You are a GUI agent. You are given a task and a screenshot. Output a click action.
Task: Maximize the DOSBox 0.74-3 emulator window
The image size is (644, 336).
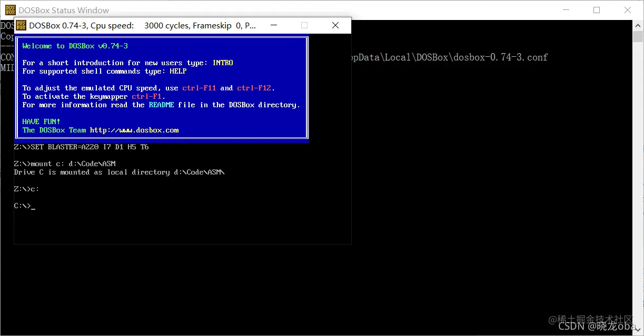tap(304, 25)
